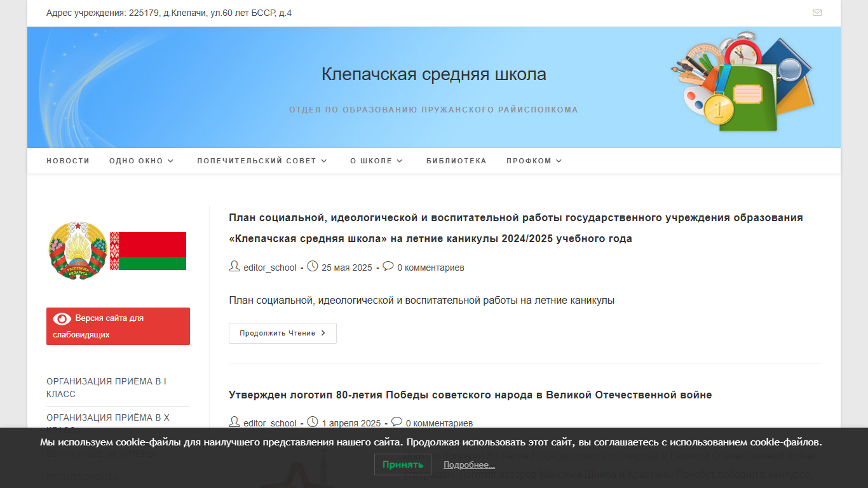Click the comment bubble icon of first post
This screenshot has width=868, height=488.
[x=388, y=266]
